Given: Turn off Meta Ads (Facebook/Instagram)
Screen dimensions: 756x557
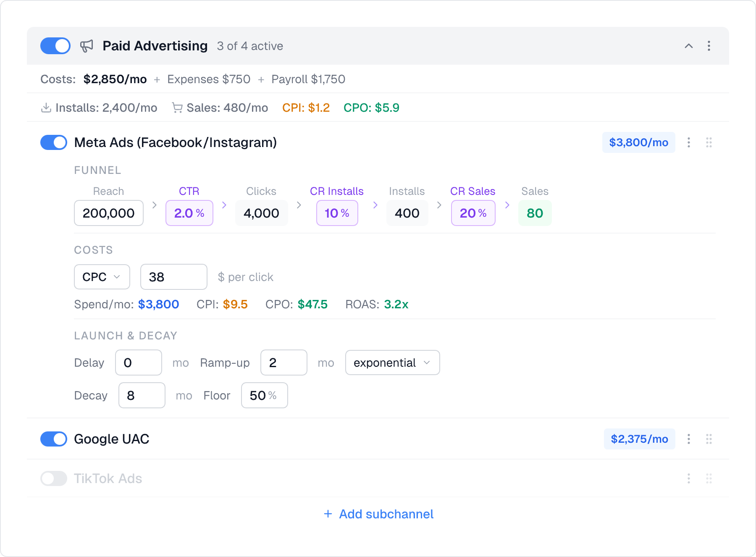Looking at the screenshot, I should tap(53, 142).
